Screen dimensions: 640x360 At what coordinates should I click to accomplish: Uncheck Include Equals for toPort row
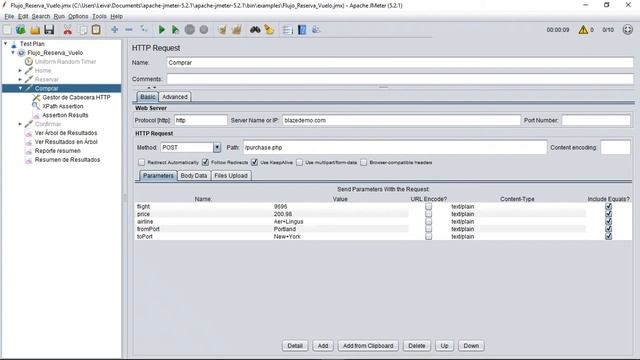(608, 236)
